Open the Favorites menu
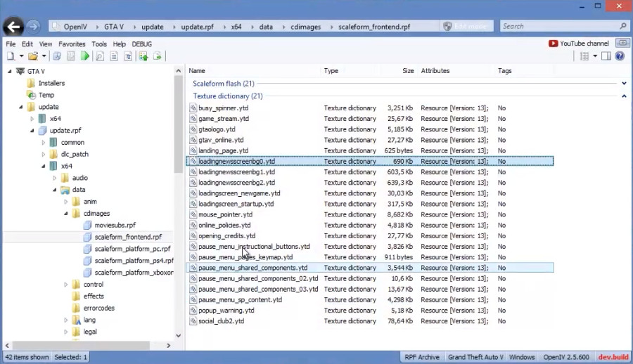 coord(72,44)
